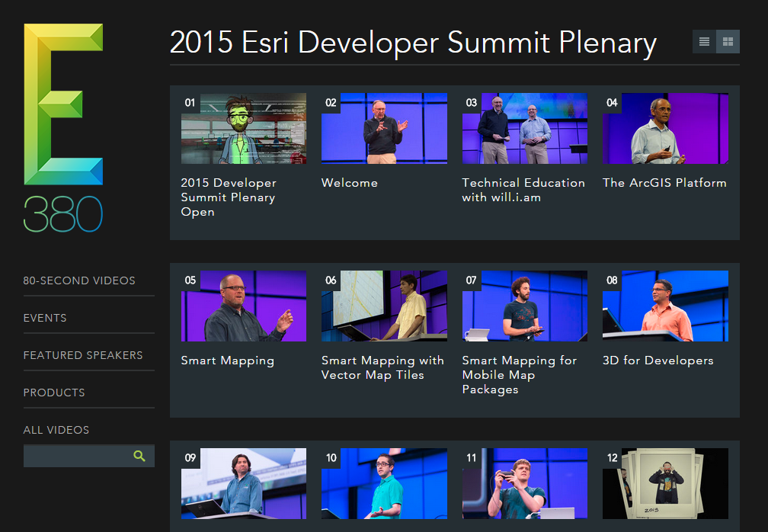Click '2015 Developer Summit Plenary Open' title

pyautogui.click(x=229, y=197)
